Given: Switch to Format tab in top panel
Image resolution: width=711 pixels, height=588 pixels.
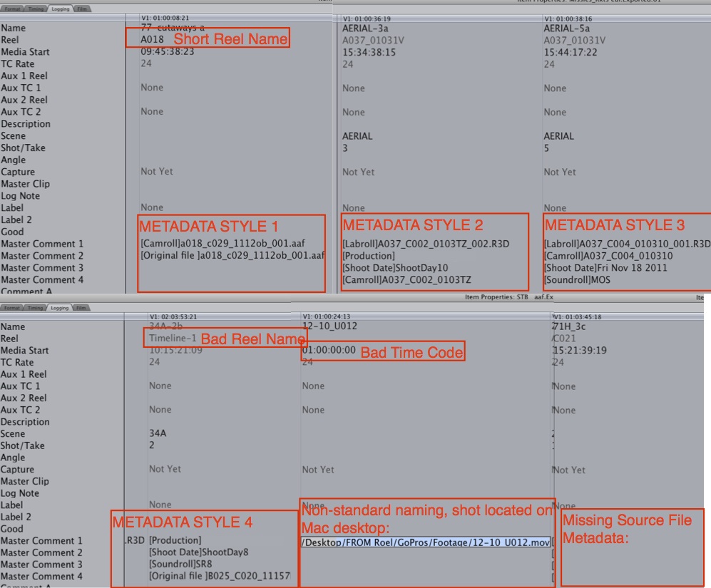Looking at the screenshot, I should [13, 9].
